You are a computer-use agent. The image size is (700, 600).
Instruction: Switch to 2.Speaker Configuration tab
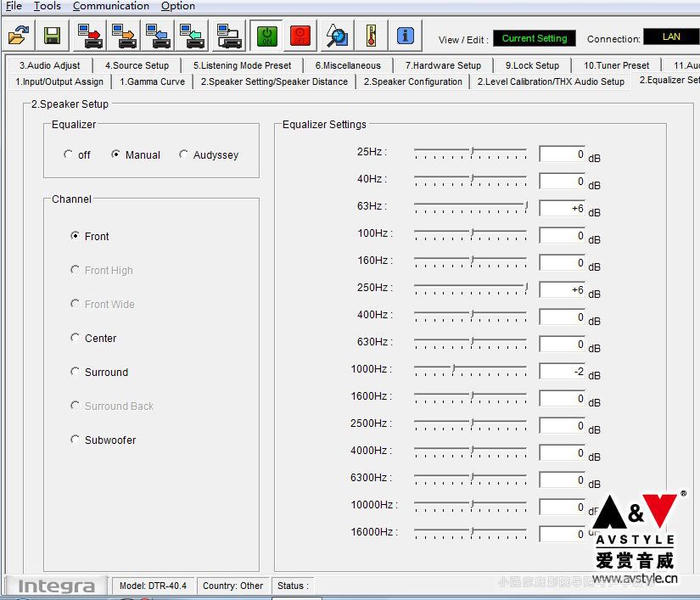click(413, 81)
